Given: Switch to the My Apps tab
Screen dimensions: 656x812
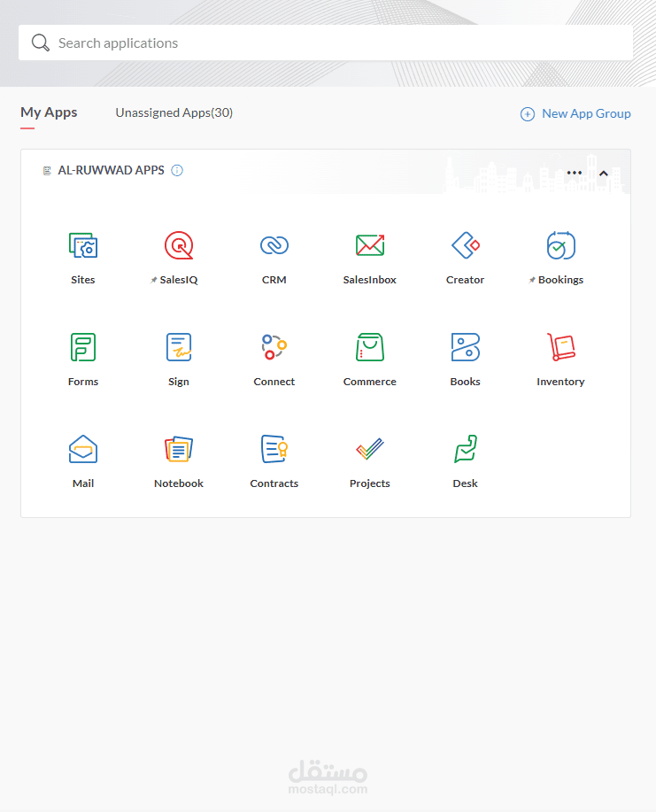Looking at the screenshot, I should (x=49, y=112).
